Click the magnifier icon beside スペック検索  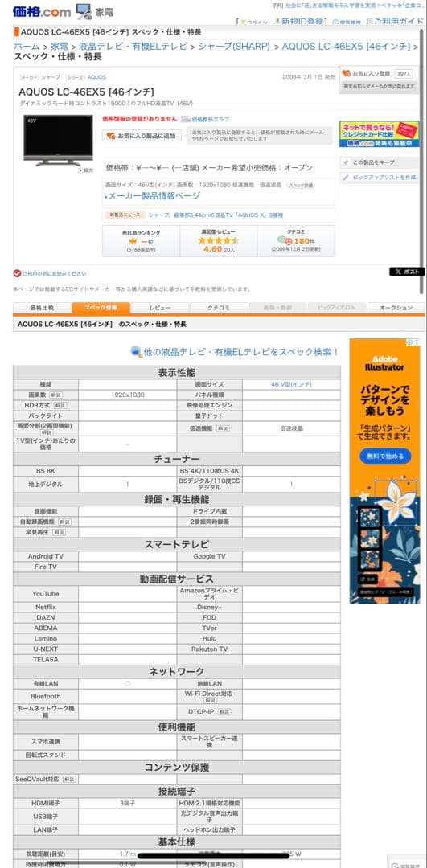point(136,351)
